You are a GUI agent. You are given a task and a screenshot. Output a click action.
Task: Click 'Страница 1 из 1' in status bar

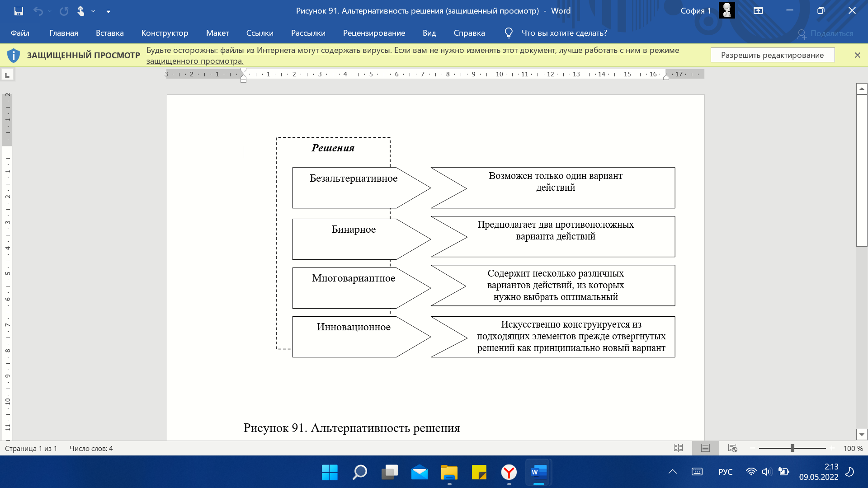[31, 448]
